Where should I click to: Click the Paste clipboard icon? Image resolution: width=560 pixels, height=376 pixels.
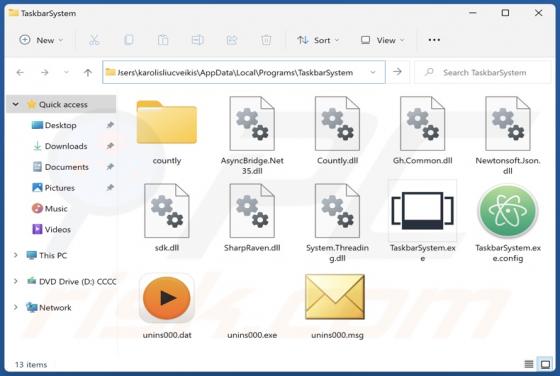(x=163, y=40)
